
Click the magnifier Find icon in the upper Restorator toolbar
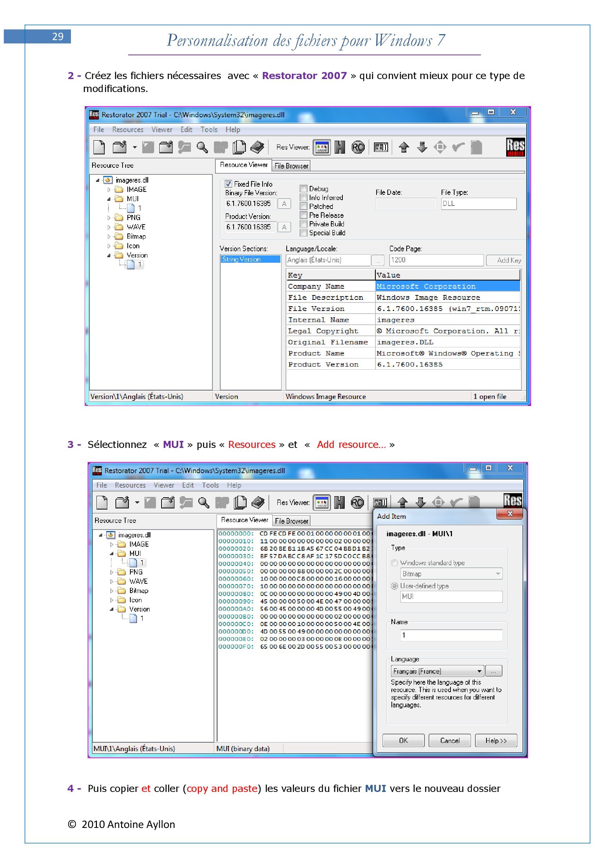(x=202, y=147)
